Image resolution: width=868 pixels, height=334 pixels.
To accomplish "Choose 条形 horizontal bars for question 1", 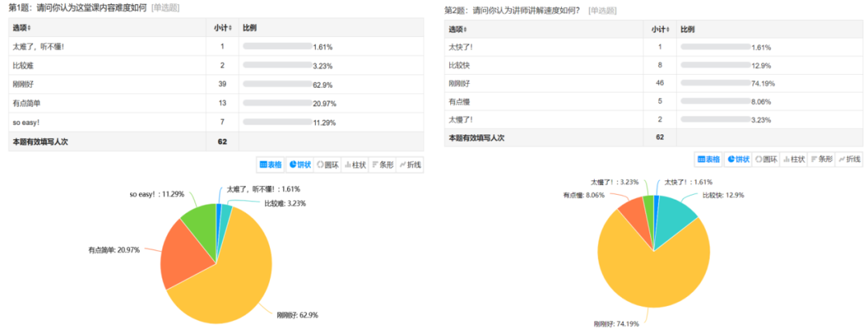I will 382,165.
